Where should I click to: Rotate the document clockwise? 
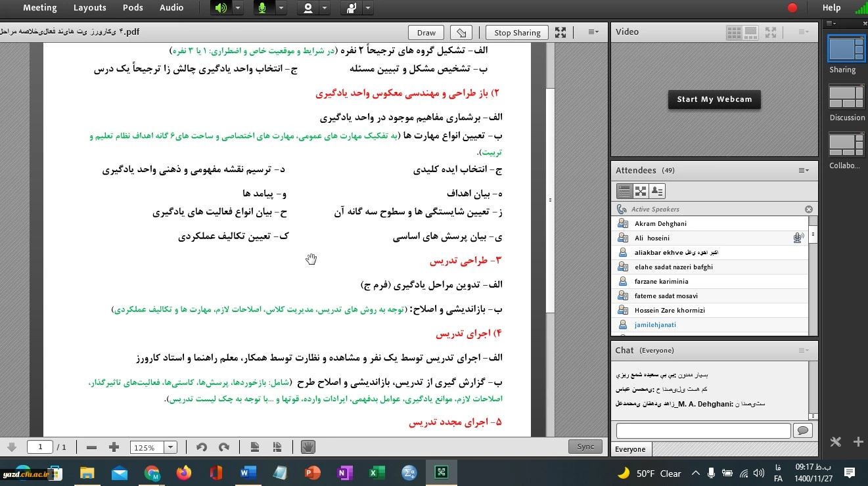[x=223, y=447]
